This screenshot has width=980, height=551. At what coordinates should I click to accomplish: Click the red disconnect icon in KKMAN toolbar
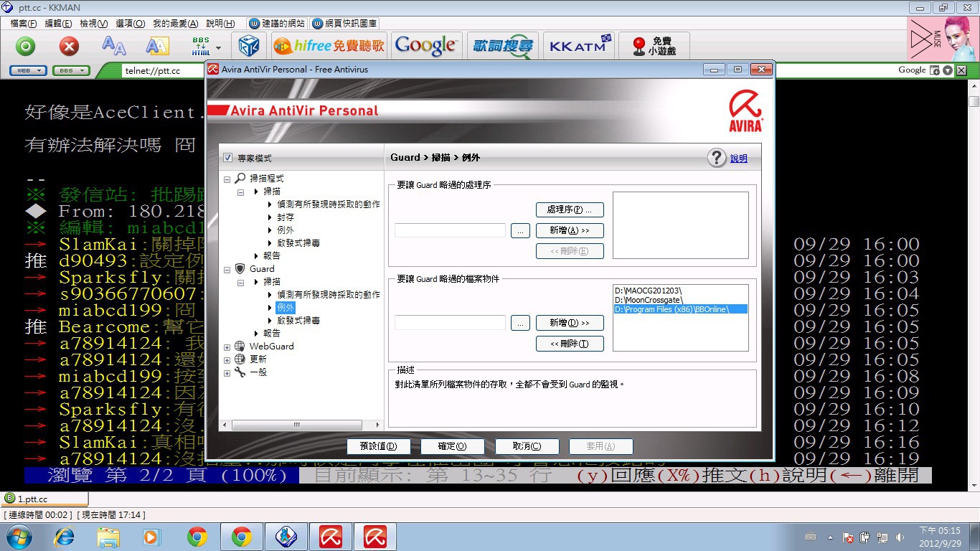[x=69, y=47]
